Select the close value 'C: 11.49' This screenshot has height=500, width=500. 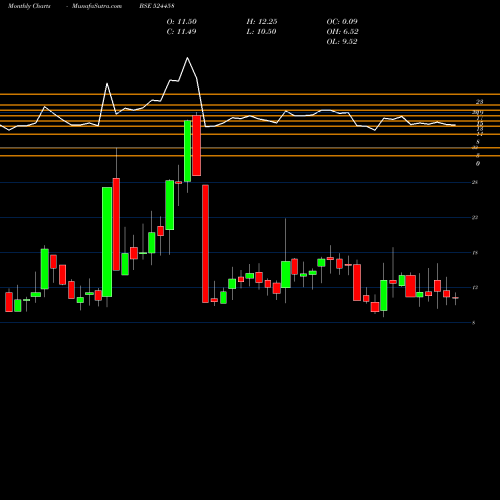(x=181, y=32)
